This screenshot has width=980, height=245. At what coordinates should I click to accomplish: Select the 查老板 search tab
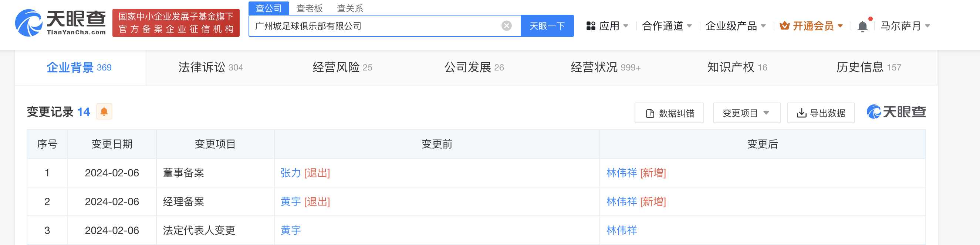point(309,8)
